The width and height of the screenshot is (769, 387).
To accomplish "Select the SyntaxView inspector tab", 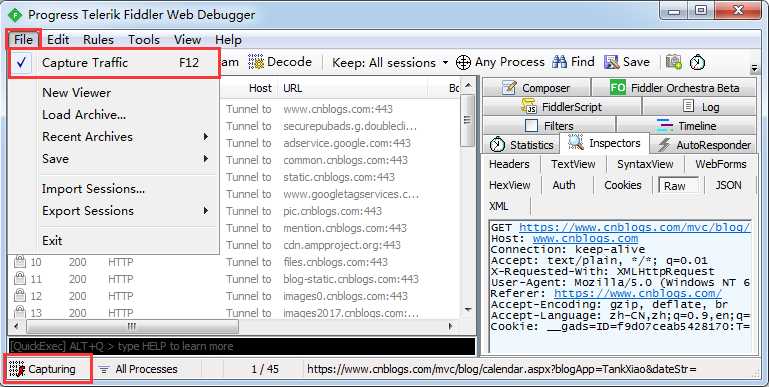I will pos(645,164).
